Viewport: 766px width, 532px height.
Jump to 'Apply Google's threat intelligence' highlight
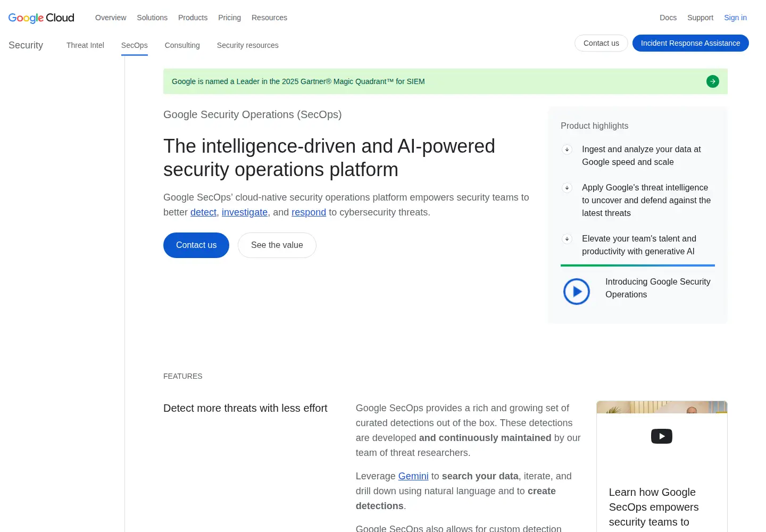point(646,201)
